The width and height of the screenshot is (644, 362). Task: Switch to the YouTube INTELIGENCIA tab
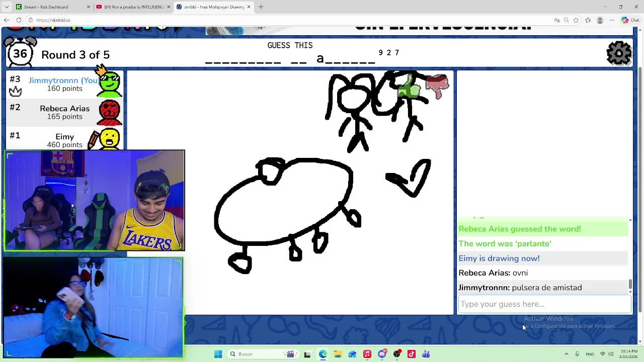pos(133,7)
